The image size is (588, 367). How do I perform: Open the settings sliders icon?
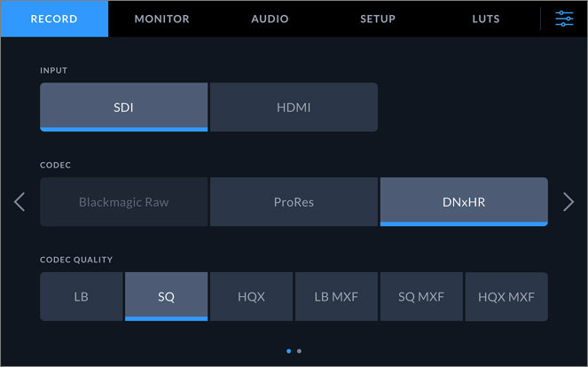[564, 19]
